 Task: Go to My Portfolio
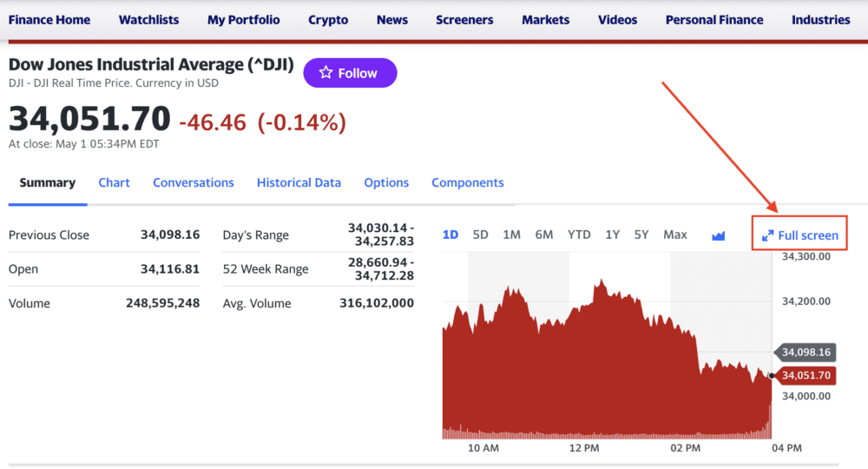(x=244, y=19)
